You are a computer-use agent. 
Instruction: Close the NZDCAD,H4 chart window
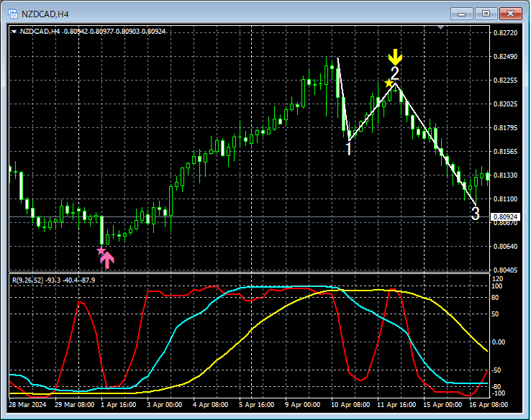click(x=511, y=14)
